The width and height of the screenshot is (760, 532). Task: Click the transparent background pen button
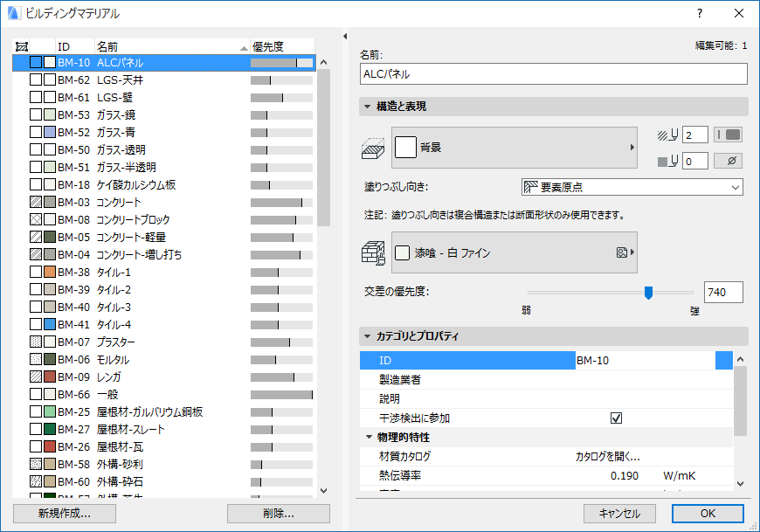click(x=728, y=161)
